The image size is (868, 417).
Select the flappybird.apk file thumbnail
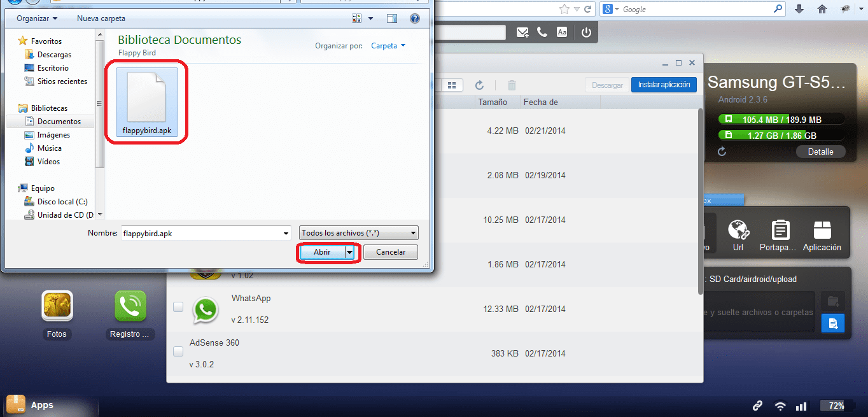click(147, 102)
